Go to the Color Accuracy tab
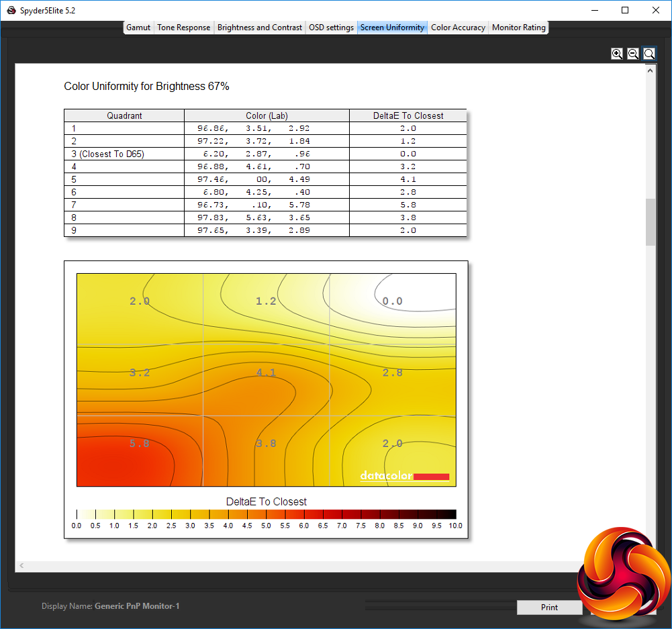Viewport: 672px width, 629px height. pos(458,28)
